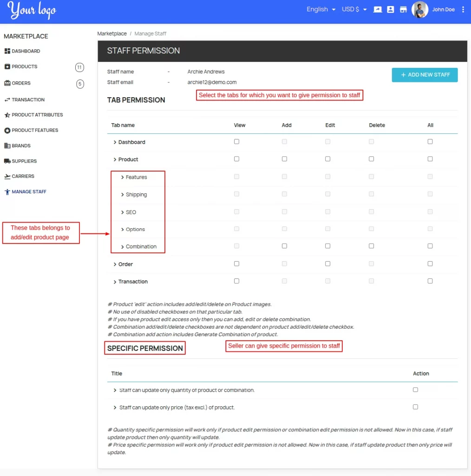Click the Carriers airplane icon in sidebar
This screenshot has width=471, height=476.
(x=7, y=176)
